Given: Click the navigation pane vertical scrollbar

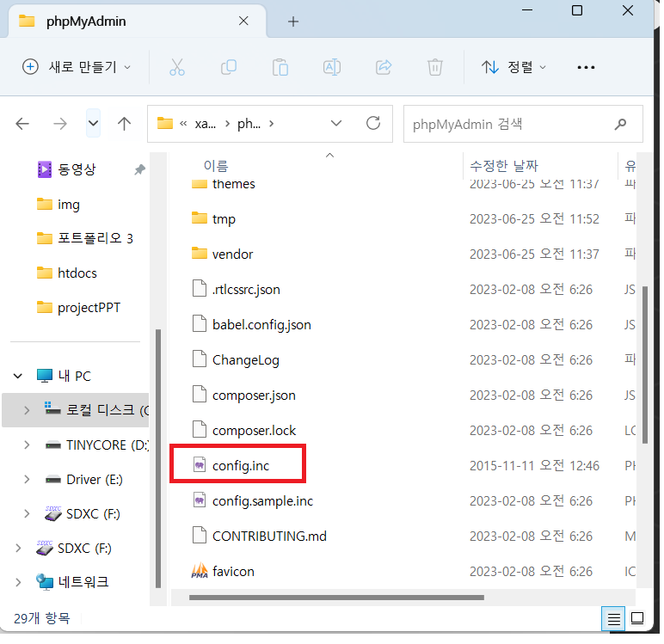Looking at the screenshot, I should point(158,458).
